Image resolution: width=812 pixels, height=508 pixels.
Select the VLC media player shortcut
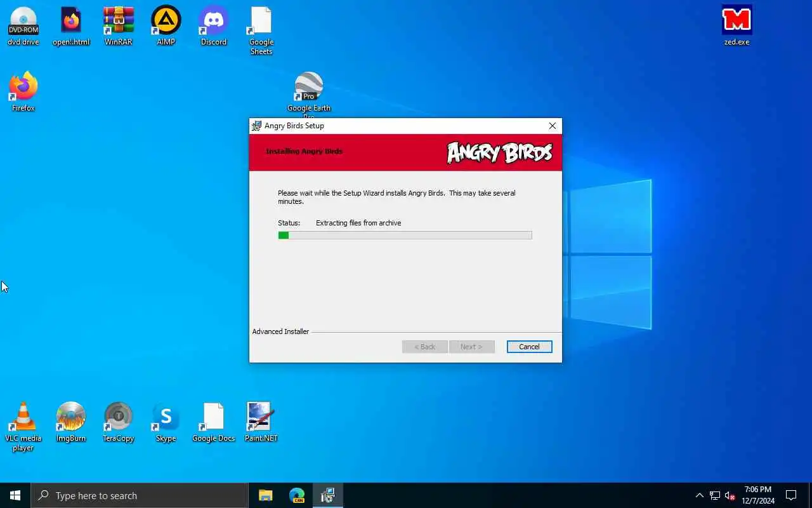23,427
